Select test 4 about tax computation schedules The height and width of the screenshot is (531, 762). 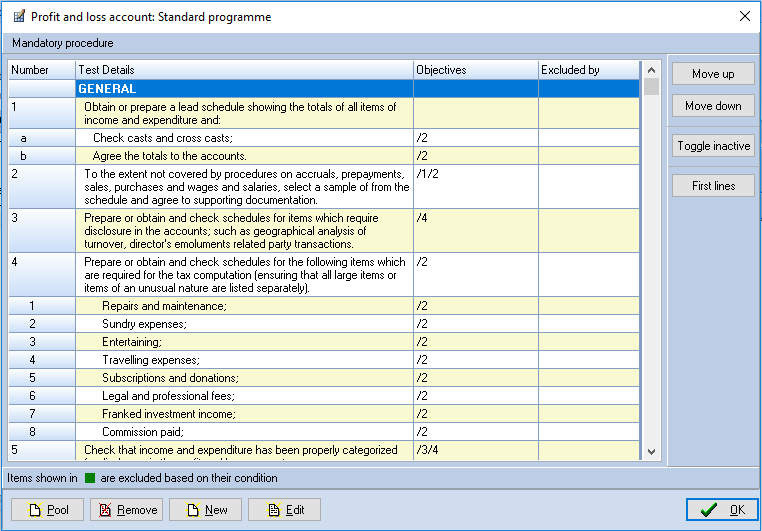pyautogui.click(x=324, y=275)
